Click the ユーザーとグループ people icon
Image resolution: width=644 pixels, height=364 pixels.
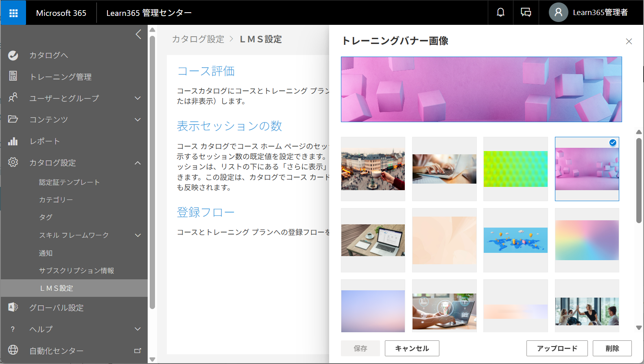[x=13, y=98]
